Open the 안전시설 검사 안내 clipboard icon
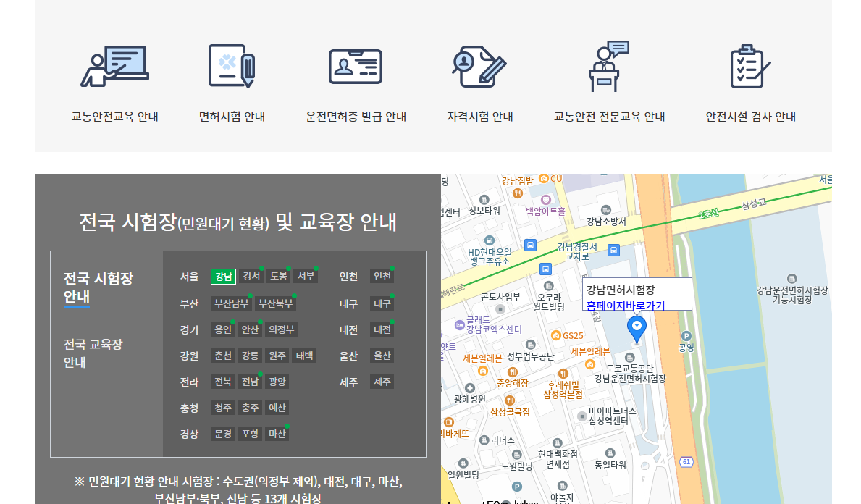Viewport: 861px width, 504px height. click(x=750, y=67)
